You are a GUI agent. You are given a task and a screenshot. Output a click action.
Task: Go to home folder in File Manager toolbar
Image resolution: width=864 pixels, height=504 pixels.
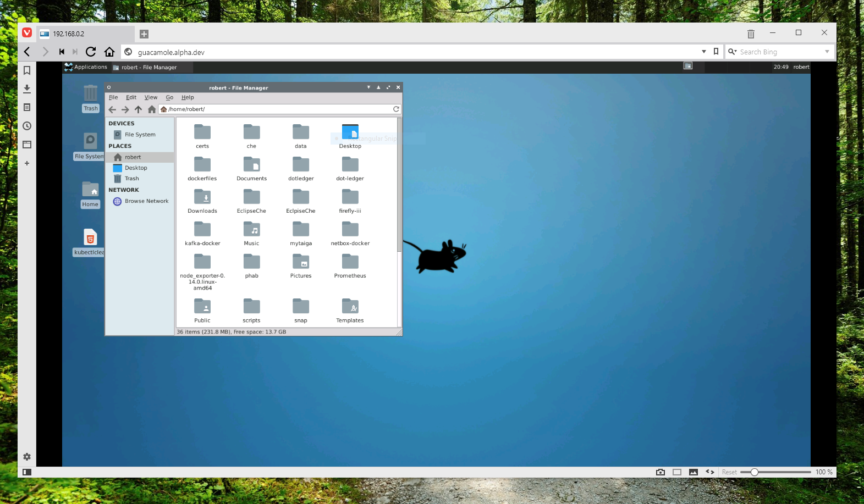click(152, 109)
